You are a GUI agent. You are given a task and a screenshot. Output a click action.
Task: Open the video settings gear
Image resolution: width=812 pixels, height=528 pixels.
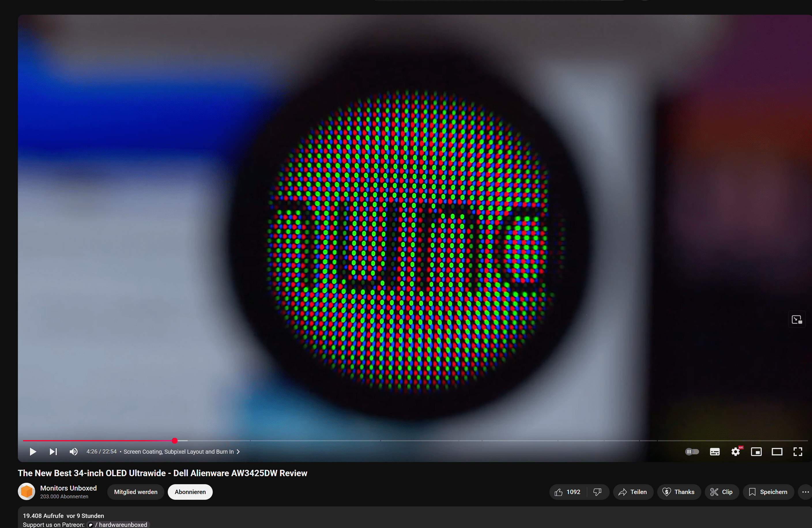click(x=736, y=452)
